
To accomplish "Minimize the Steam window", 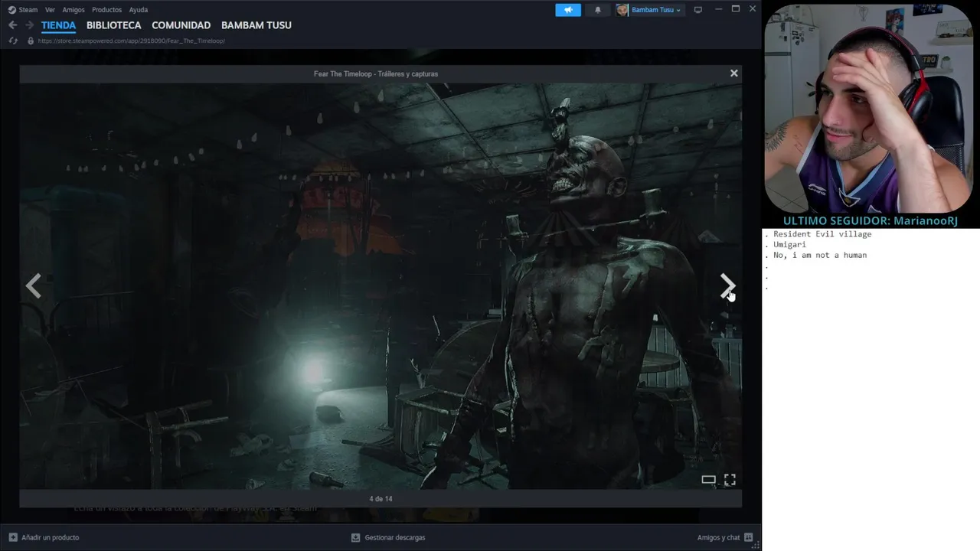I will point(718,9).
